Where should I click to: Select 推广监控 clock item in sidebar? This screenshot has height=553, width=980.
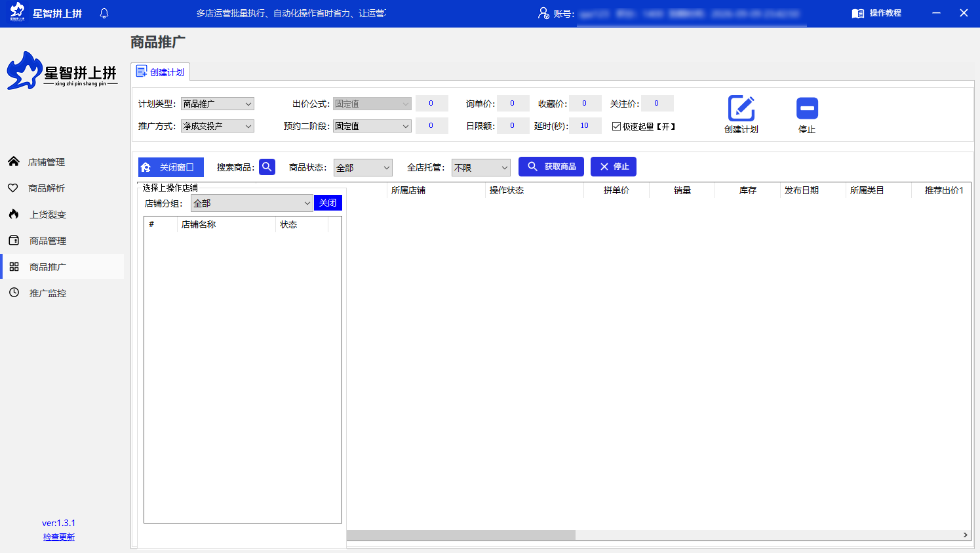(x=47, y=293)
